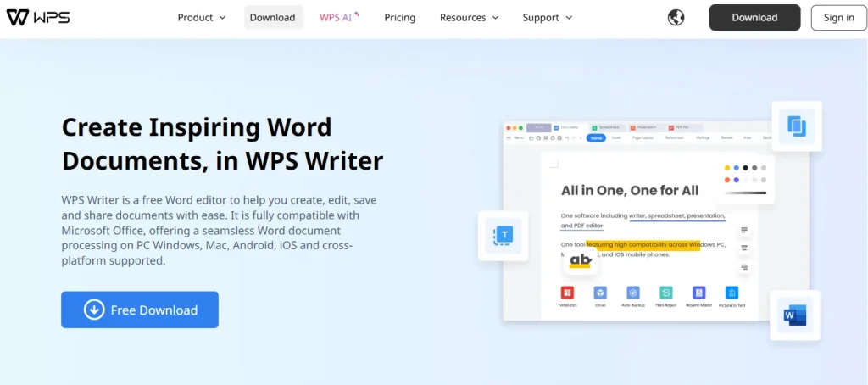Image resolution: width=868 pixels, height=385 pixels.
Task: Open the Download nav item
Action: pos(273,18)
